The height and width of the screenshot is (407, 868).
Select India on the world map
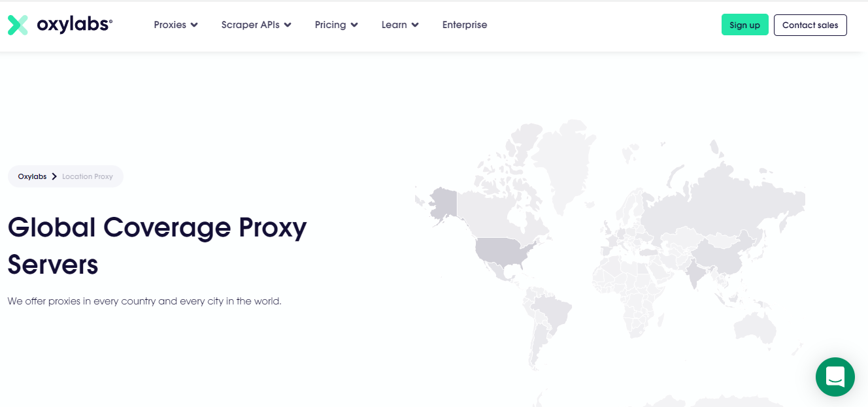pos(696,273)
